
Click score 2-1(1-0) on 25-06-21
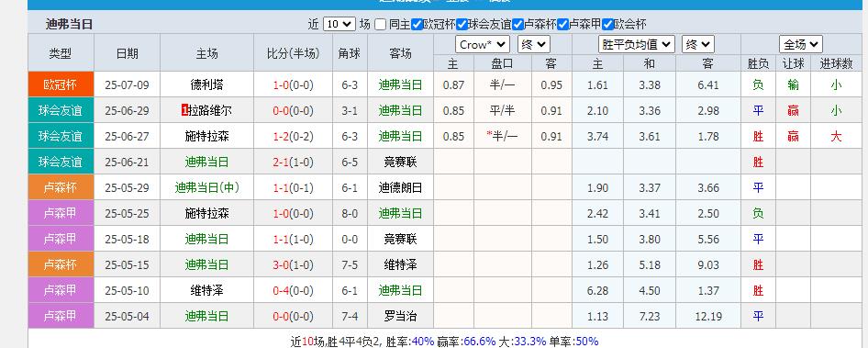point(293,163)
